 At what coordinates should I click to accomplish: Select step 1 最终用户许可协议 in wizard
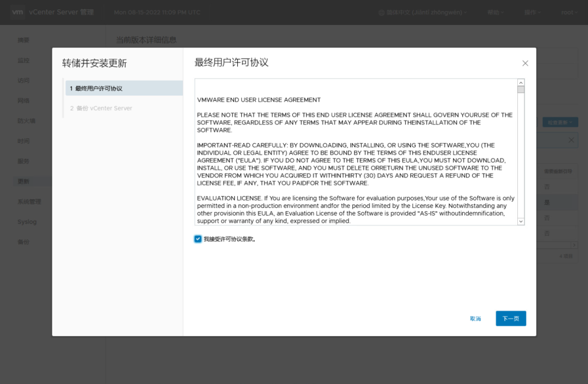point(124,88)
